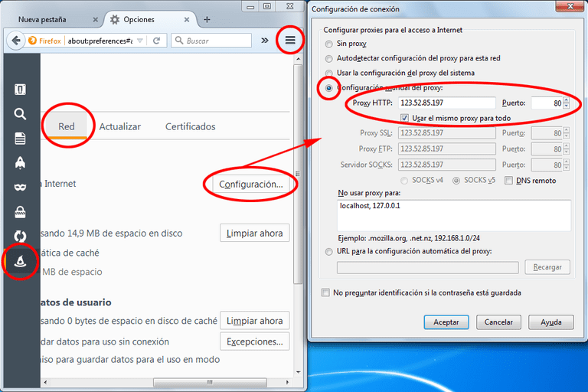Select Autodetectar configuración del proxy
The image size is (588, 392).
pos(329,58)
